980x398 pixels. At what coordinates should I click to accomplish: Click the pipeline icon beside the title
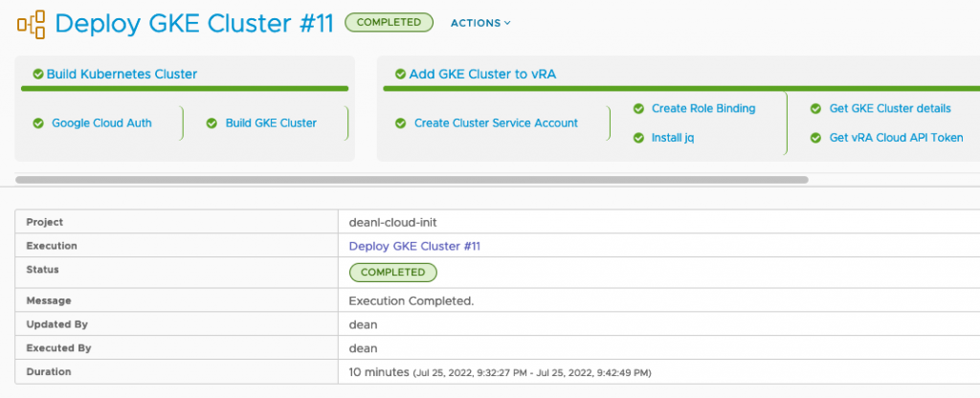pos(32,24)
